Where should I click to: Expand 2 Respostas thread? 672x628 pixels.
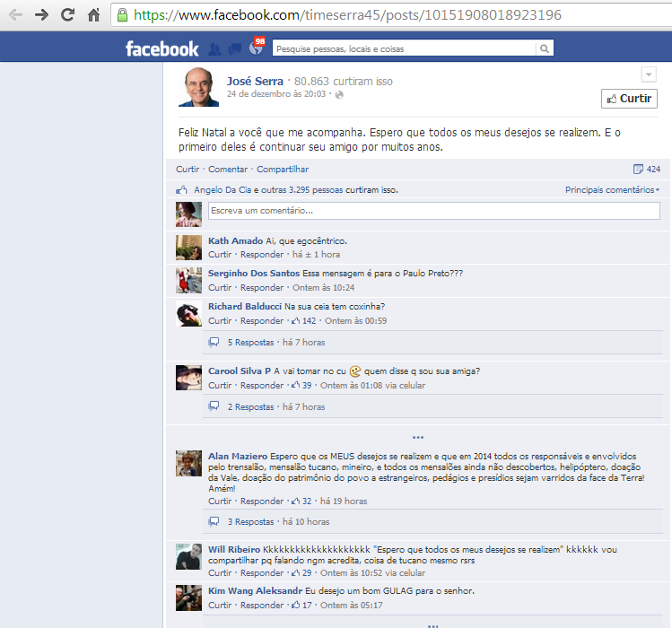click(250, 406)
